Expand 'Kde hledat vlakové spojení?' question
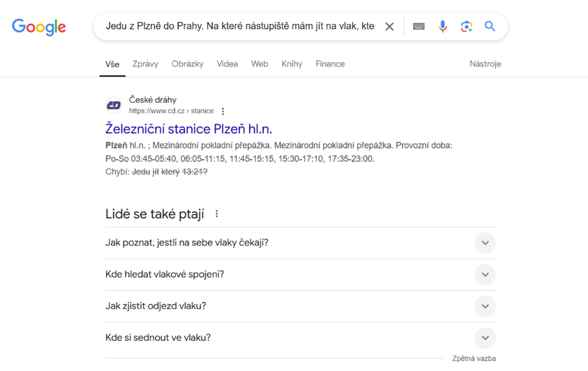The height and width of the screenshot is (371, 588). 485,275
